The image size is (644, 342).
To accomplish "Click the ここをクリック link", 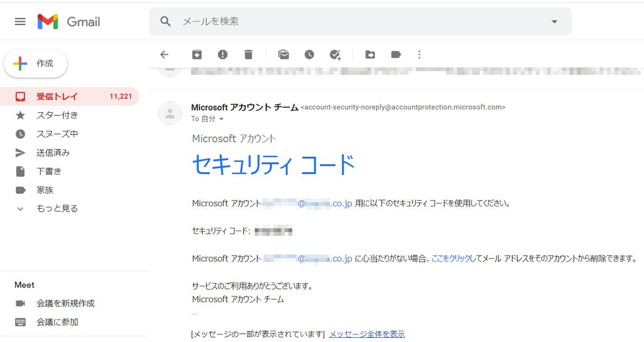I will point(451,259).
